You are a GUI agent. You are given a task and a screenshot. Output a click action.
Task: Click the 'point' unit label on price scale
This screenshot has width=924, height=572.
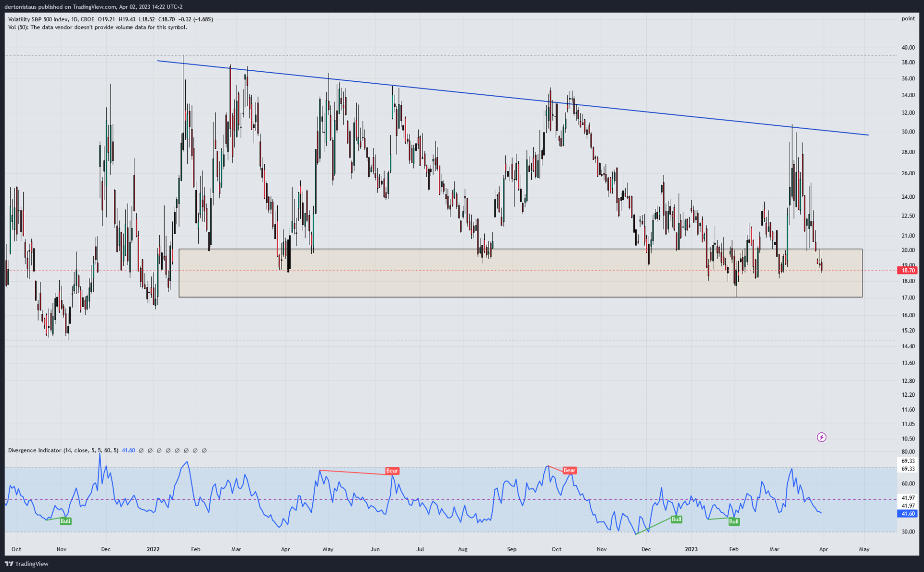click(908, 19)
